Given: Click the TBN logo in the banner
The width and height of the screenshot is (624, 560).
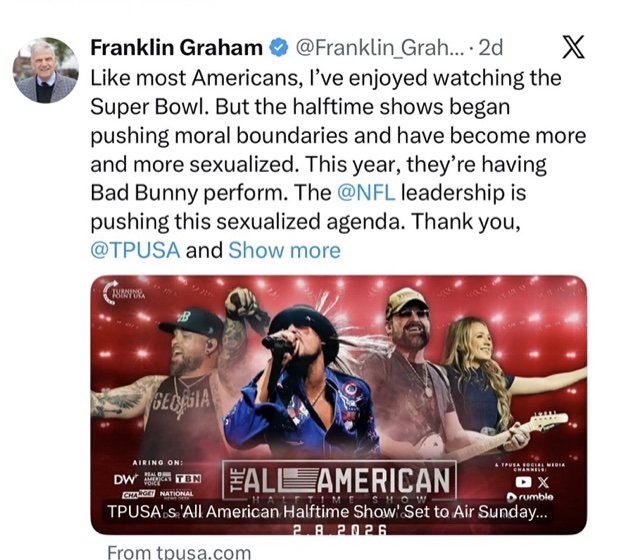Looking at the screenshot, I should 190,479.
